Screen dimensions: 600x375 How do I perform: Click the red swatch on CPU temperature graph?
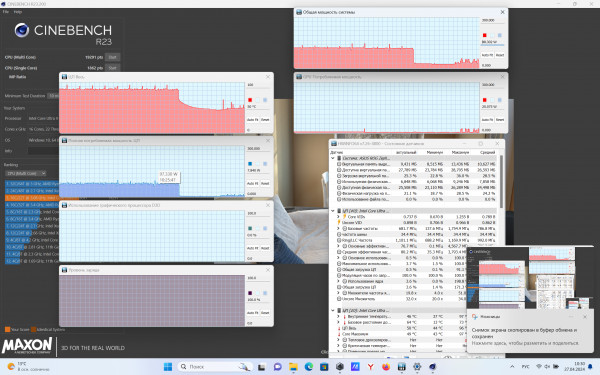250,100
